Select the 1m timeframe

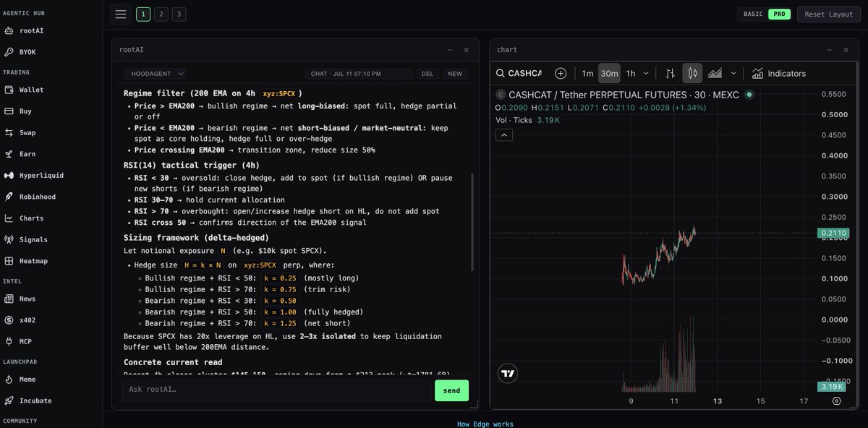pyautogui.click(x=587, y=73)
